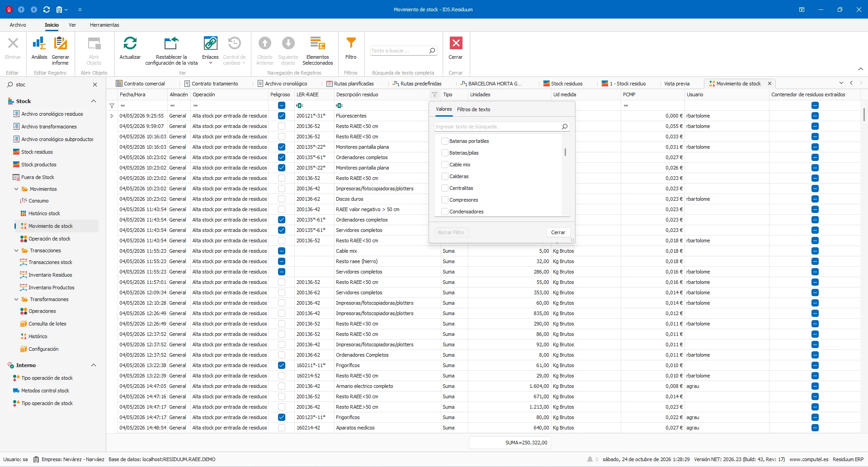Refresh data with the Actualizar icon
This screenshot has width=868, height=467.
pos(130,48)
